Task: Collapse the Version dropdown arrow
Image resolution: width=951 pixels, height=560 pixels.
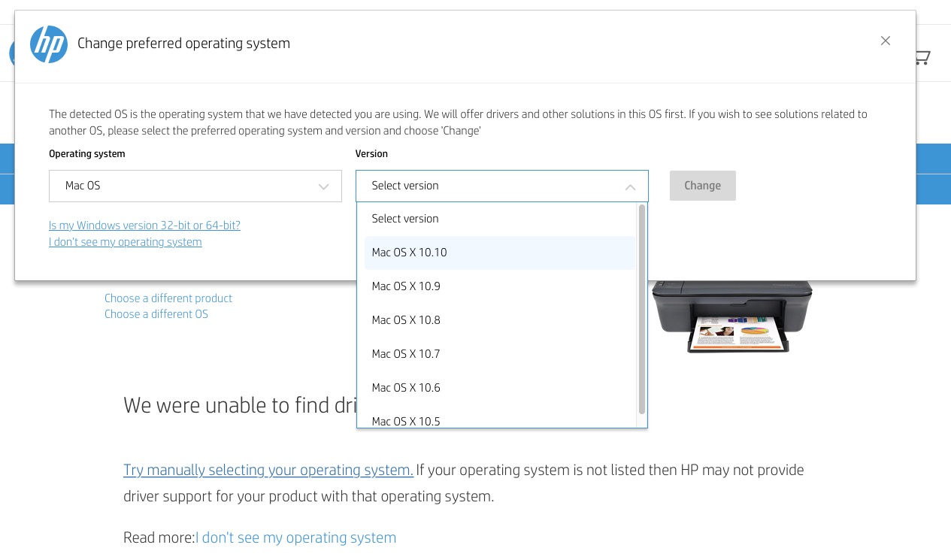Action: [630, 186]
